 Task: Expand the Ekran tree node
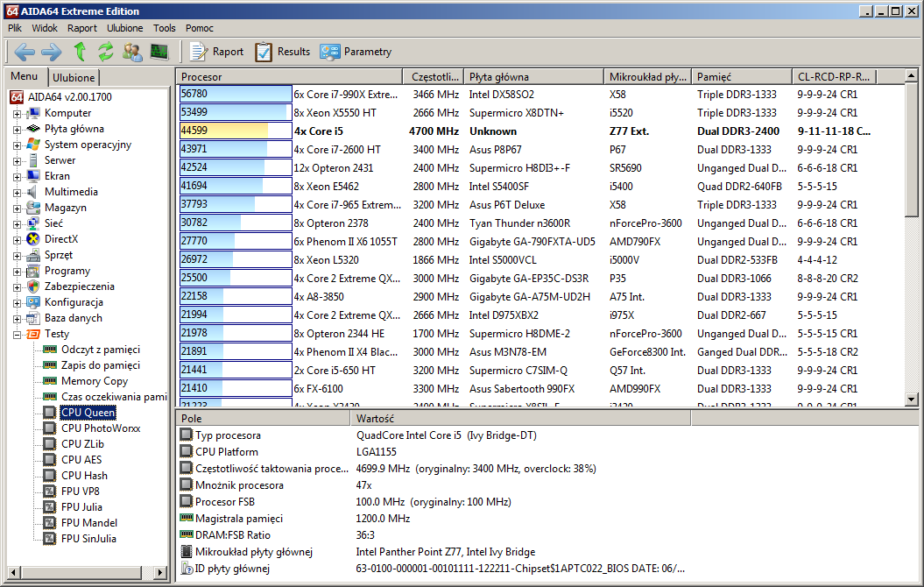coord(18,177)
